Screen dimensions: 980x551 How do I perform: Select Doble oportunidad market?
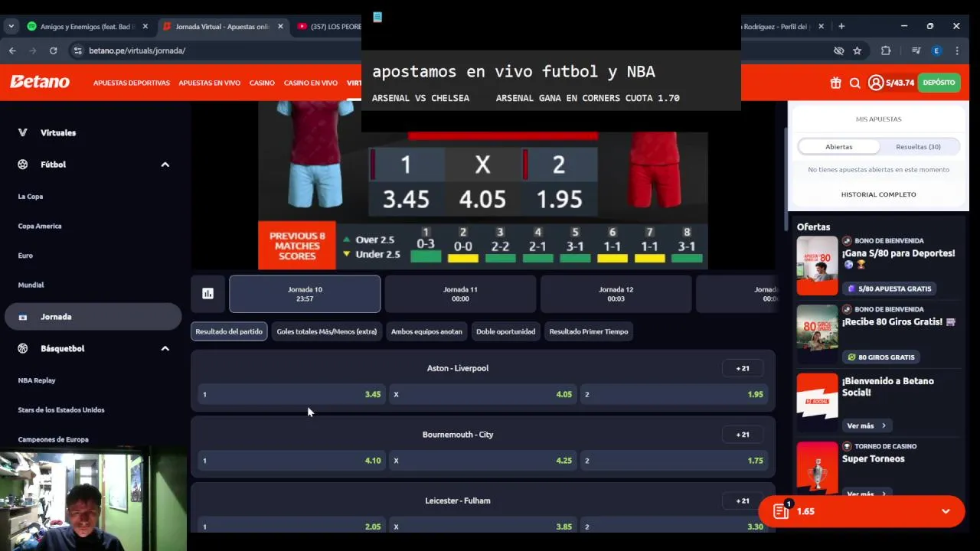pos(505,331)
